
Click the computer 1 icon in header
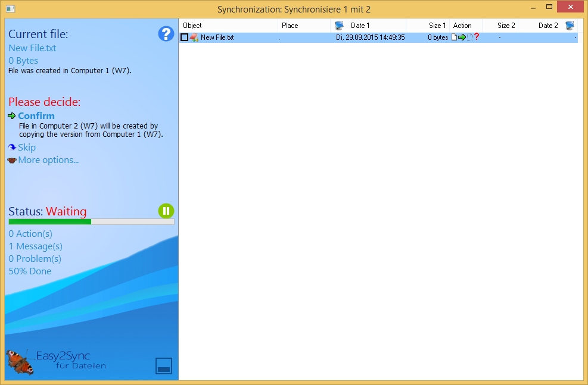(x=339, y=26)
